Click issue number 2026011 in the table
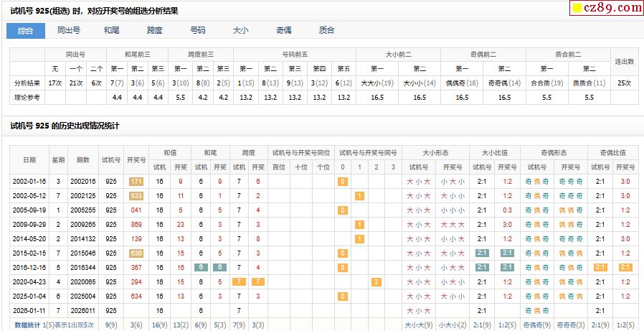644x331 pixels. 83,311
